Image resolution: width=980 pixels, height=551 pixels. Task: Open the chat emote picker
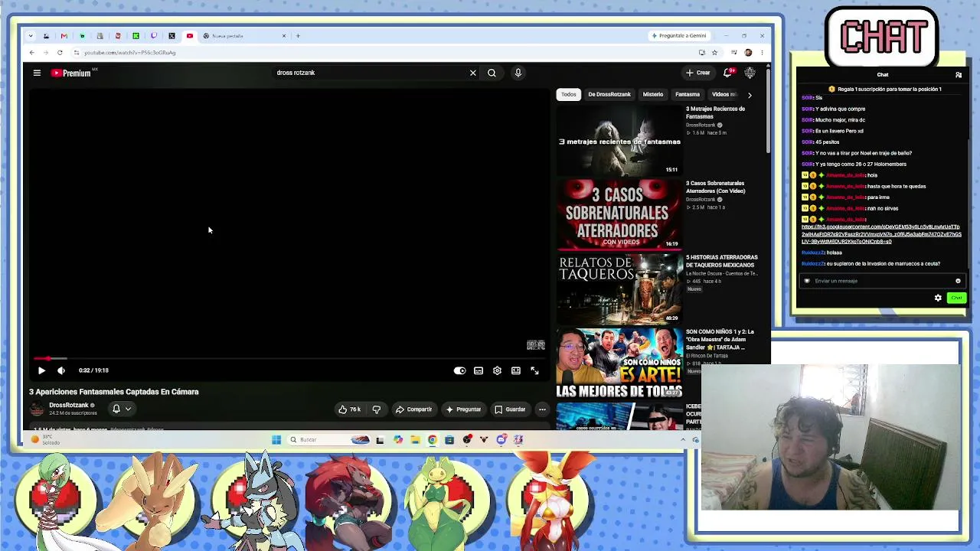click(958, 281)
